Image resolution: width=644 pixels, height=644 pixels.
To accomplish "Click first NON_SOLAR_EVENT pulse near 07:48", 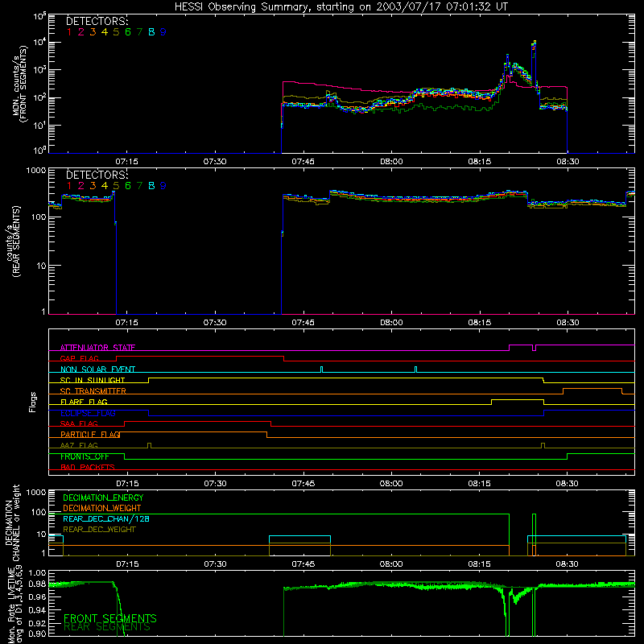I will point(321,369).
